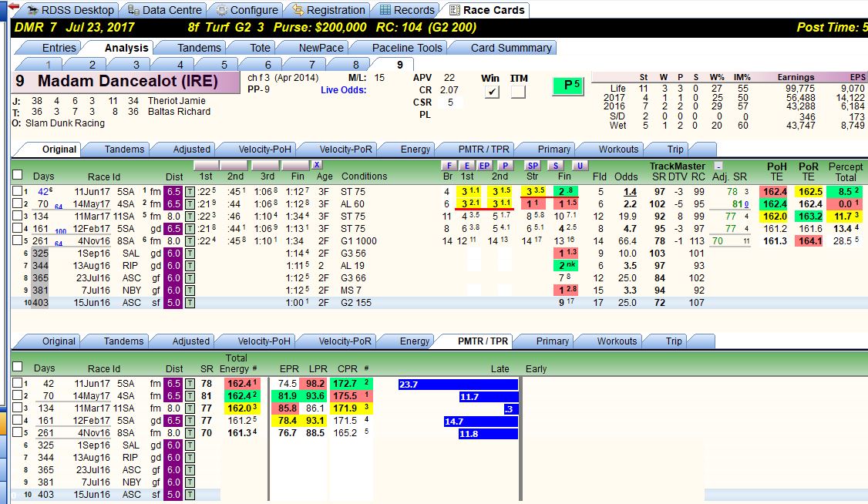Click the small .3 blue energy bar
Viewport: 868px width, 504px height.
coord(510,409)
